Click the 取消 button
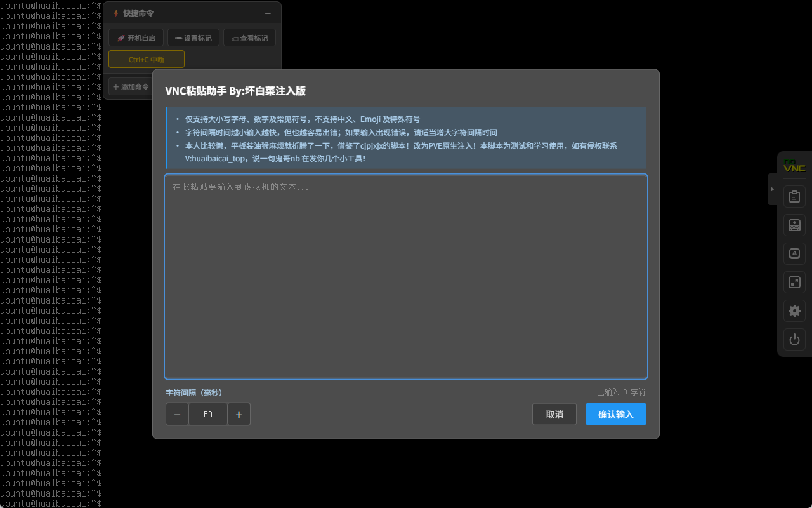Viewport: 812px width, 508px height. pos(554,414)
